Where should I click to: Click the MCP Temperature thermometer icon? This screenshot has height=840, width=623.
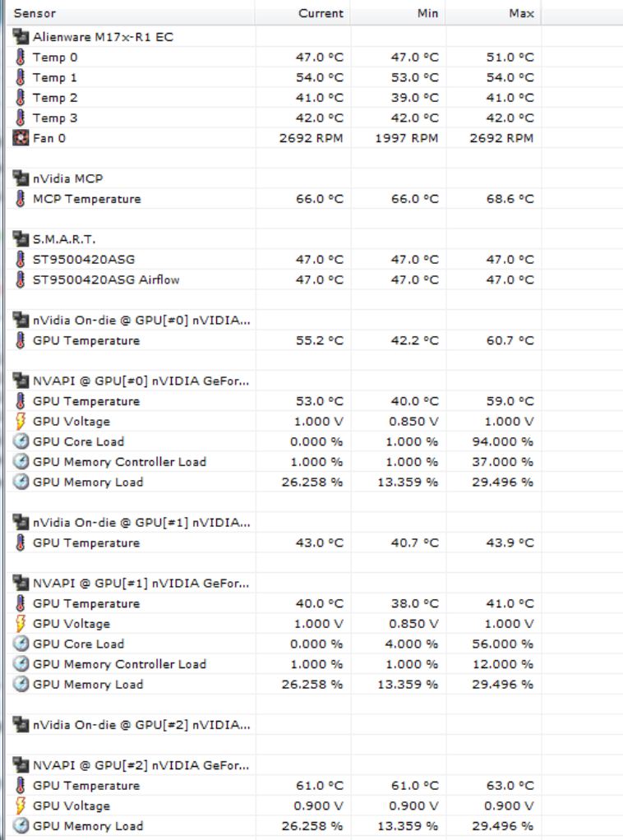[x=21, y=199]
